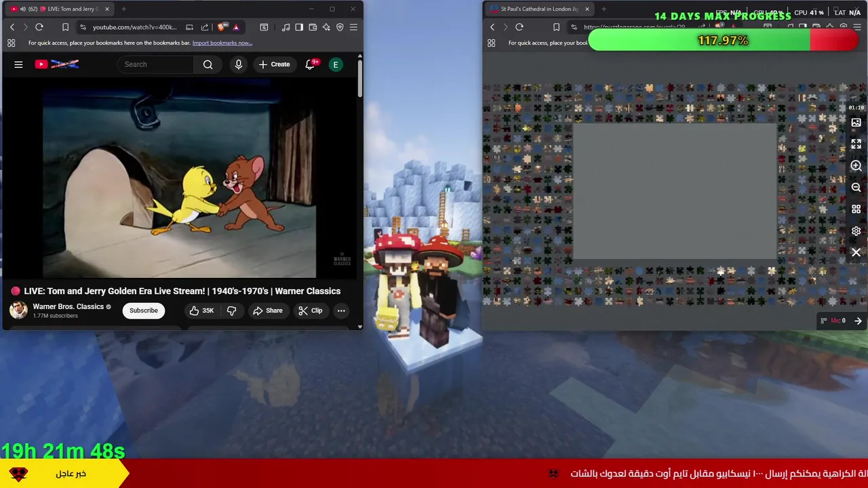Expand the puzzle players arrow panel
Viewport: 868px width, 488px height.
(858, 321)
